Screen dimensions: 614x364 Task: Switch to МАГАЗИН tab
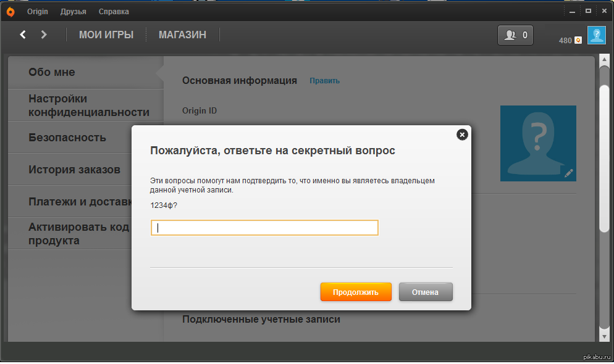click(x=182, y=35)
